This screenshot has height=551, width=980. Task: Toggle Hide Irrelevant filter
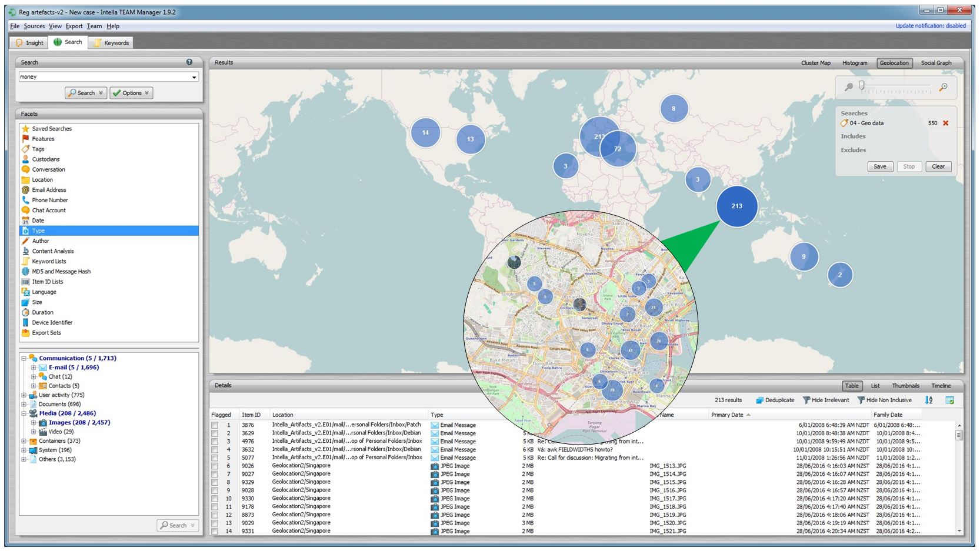coord(826,400)
